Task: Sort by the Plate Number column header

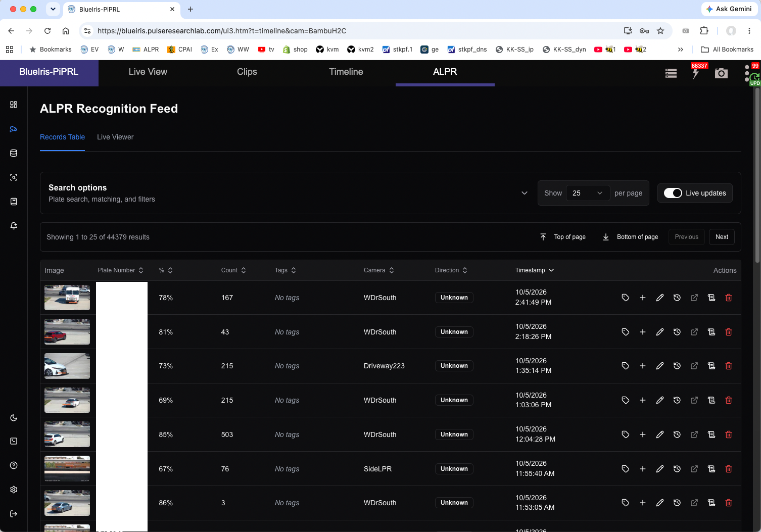Action: tap(121, 270)
